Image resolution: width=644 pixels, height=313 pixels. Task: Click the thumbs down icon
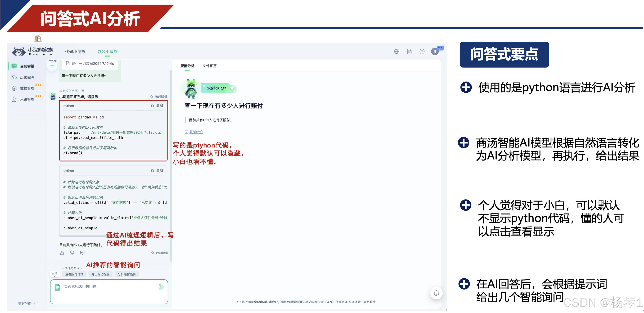(72, 253)
